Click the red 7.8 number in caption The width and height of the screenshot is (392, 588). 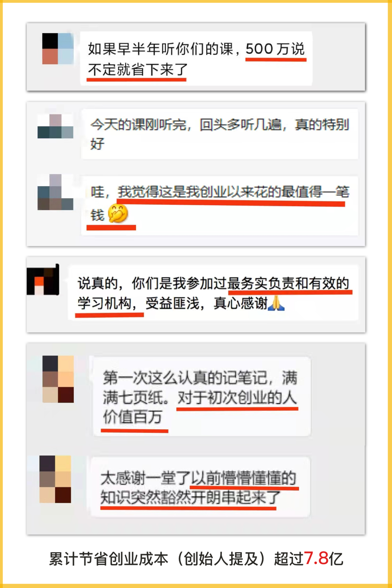(x=316, y=558)
